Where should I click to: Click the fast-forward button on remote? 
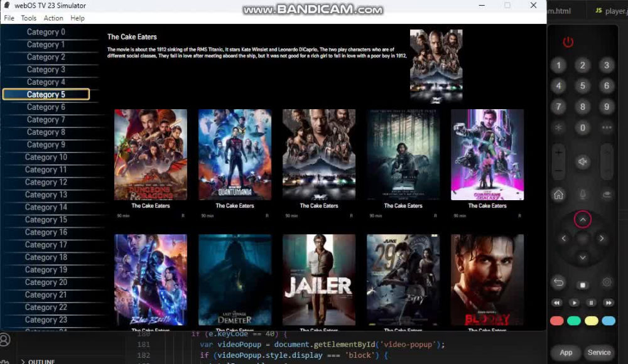click(x=609, y=302)
